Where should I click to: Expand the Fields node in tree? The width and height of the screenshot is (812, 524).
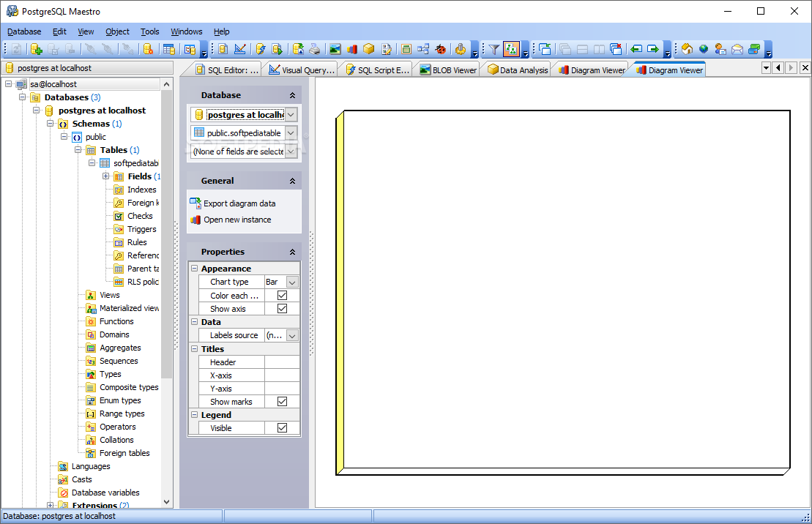[x=105, y=176]
